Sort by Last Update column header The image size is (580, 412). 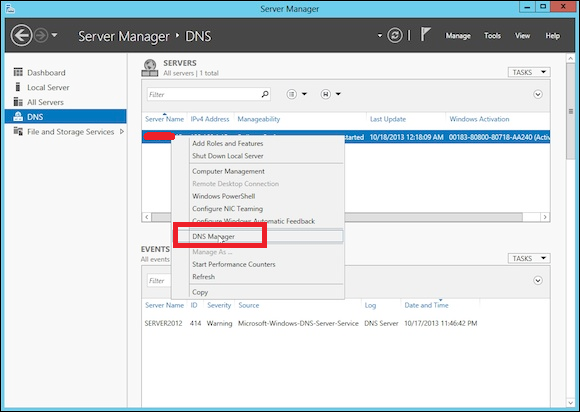[388, 119]
